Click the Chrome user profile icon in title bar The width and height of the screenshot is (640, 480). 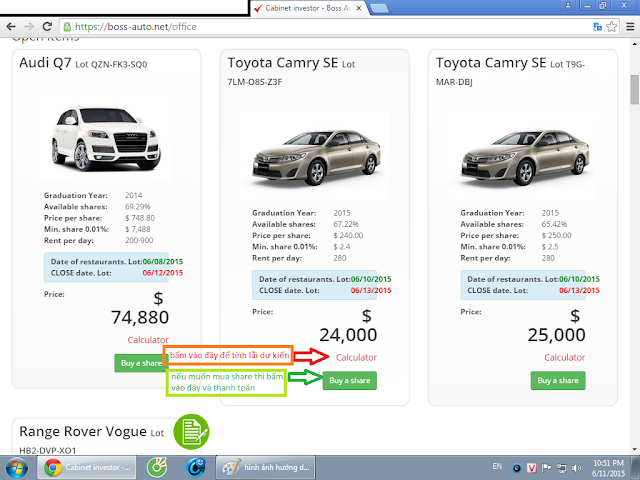(568, 5)
